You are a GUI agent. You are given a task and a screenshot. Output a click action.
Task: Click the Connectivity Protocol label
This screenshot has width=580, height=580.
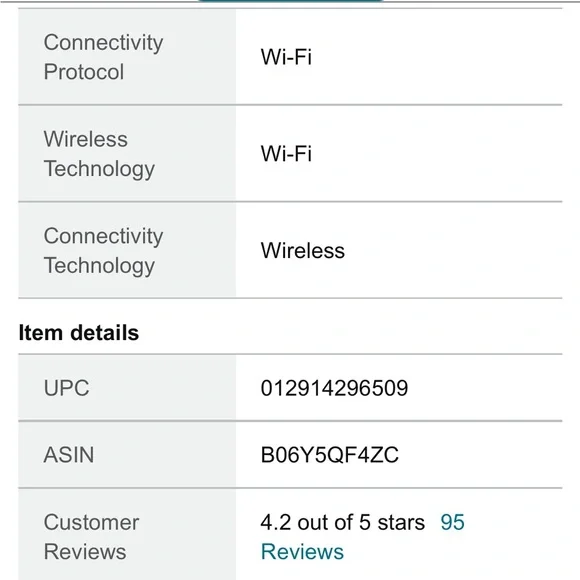tap(103, 57)
